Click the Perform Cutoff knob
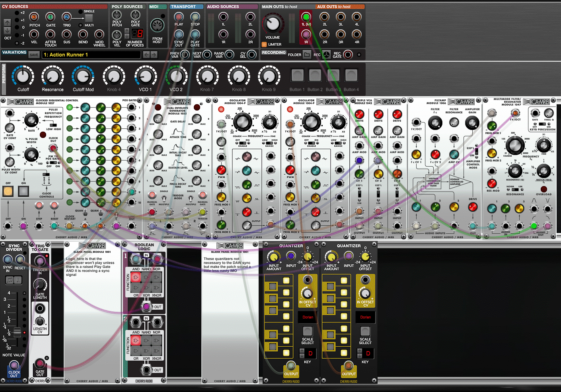Image resolution: width=561 pixels, height=392 pixels. [23, 76]
